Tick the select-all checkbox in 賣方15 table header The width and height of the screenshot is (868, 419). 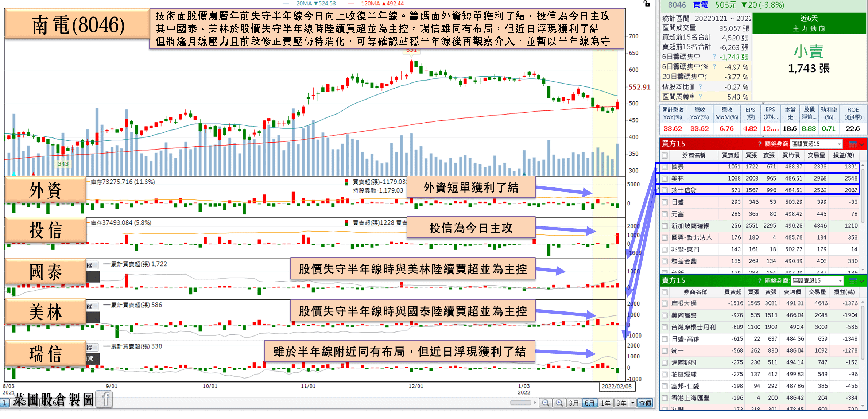click(x=665, y=292)
